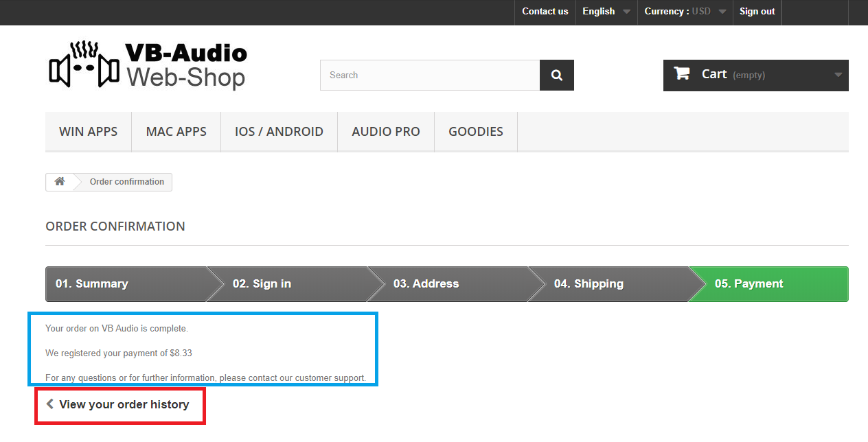Image resolution: width=868 pixels, height=442 pixels.
Task: Open the IOS / ANDROID menu
Action: point(279,132)
